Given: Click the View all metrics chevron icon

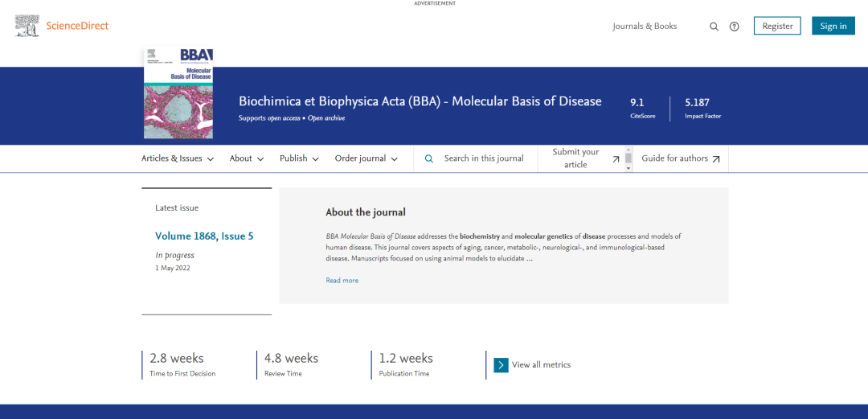Looking at the screenshot, I should point(501,365).
